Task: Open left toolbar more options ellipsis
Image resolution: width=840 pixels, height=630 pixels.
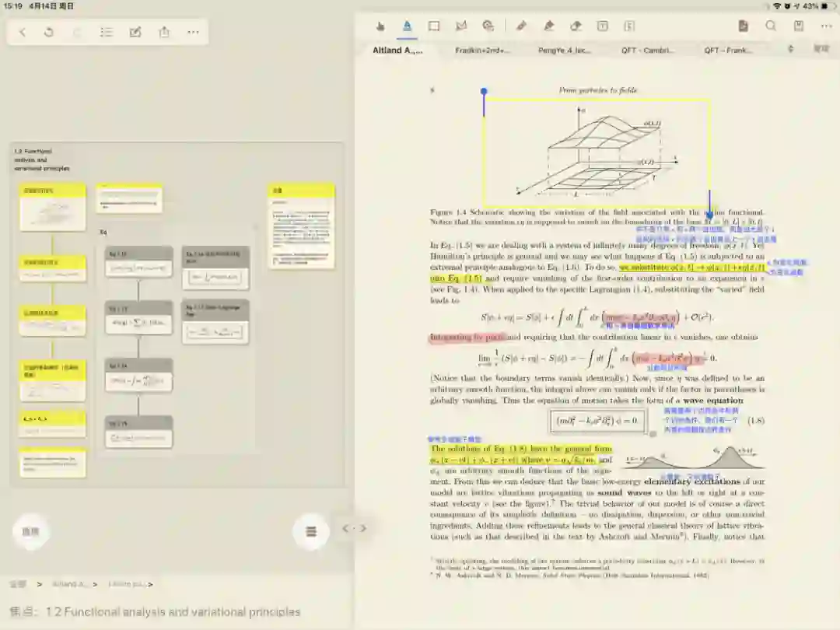Action: (x=193, y=32)
